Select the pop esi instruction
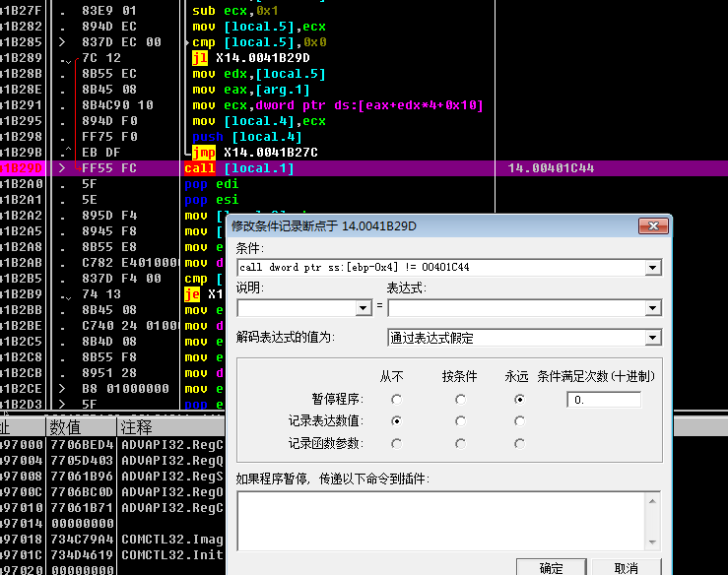This screenshot has height=575, width=728. click(x=211, y=200)
